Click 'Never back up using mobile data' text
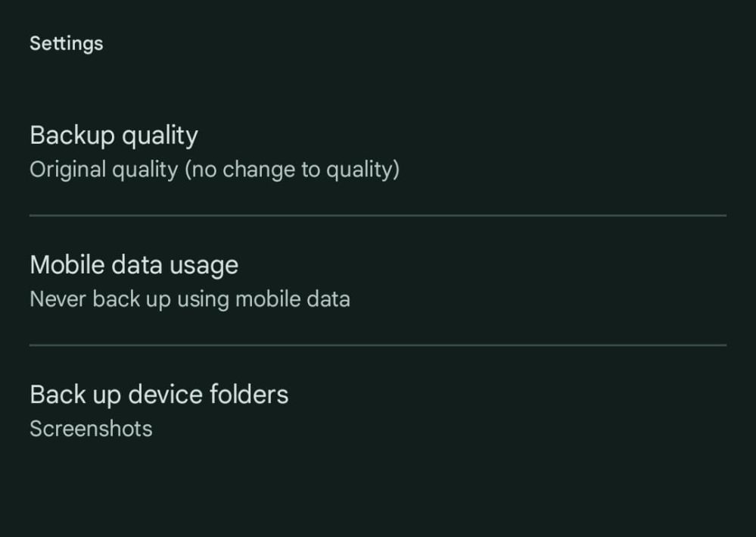 [x=189, y=299]
